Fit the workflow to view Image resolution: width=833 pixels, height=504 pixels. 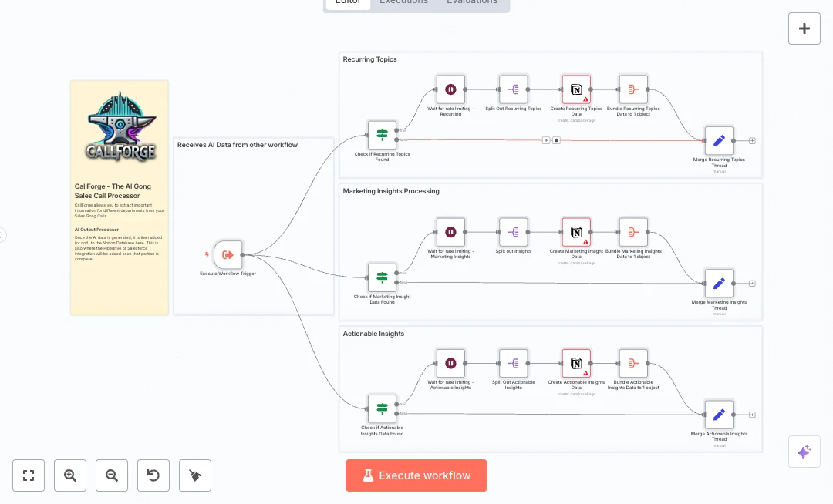[x=29, y=475]
